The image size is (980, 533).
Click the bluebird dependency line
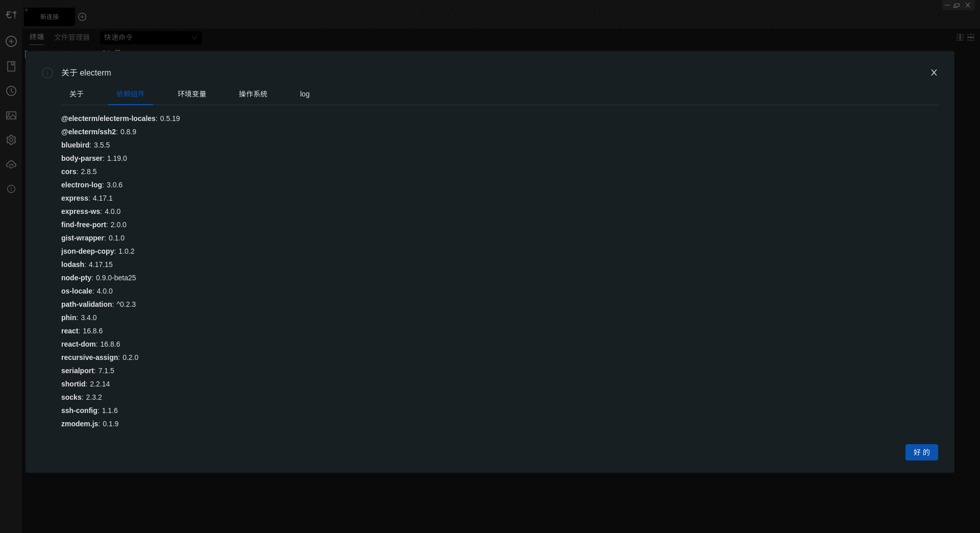point(85,145)
